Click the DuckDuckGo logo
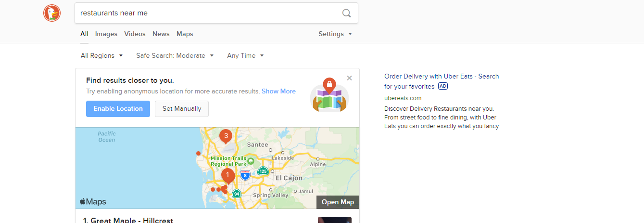 click(x=52, y=13)
